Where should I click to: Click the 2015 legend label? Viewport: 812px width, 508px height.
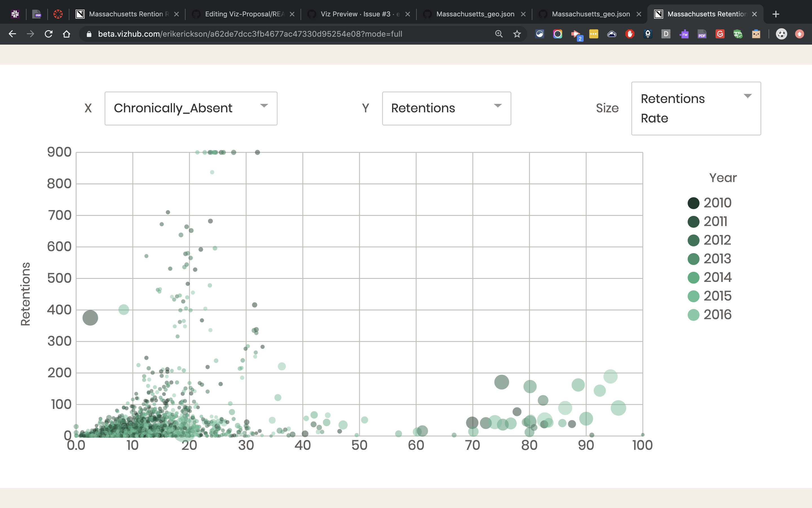click(717, 296)
